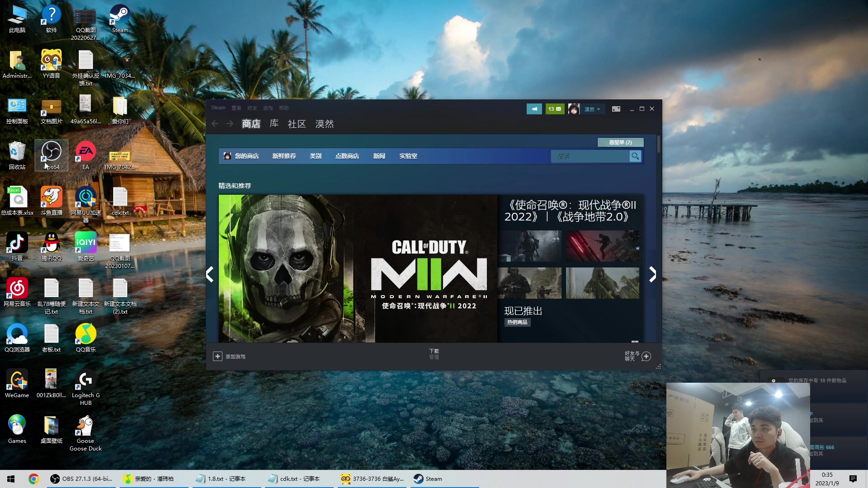
Task: Open the 库 library tab
Action: (274, 124)
